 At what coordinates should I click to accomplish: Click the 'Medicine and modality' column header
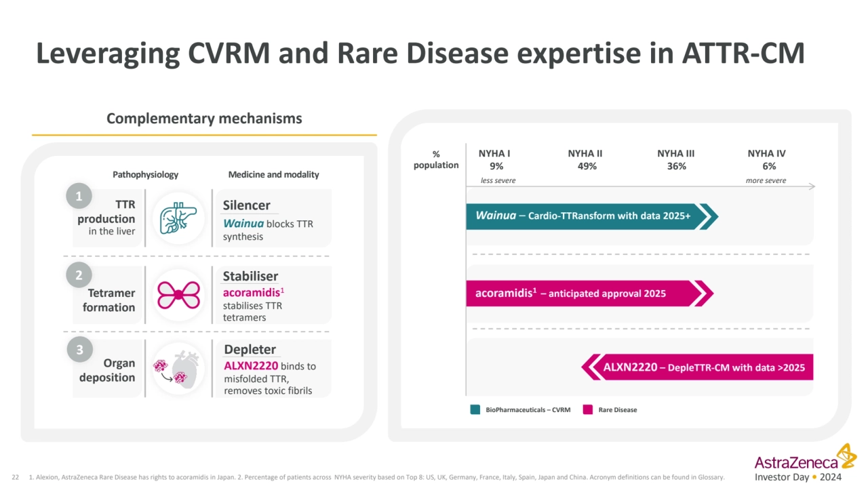273,174
